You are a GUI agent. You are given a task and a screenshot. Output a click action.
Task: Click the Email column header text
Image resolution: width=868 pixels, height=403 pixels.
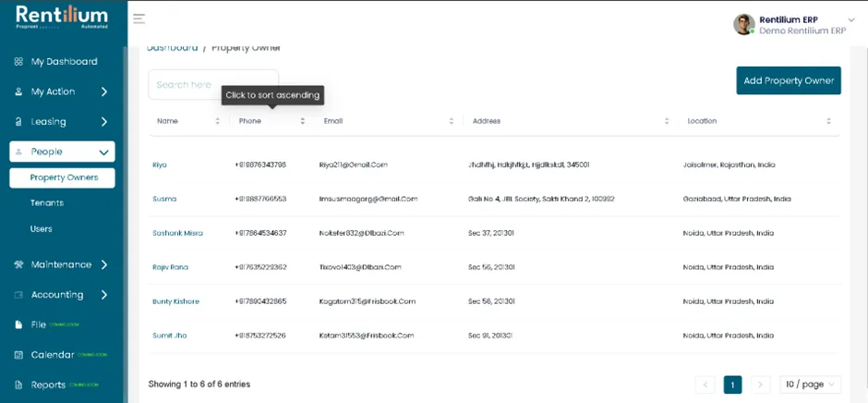tap(333, 121)
